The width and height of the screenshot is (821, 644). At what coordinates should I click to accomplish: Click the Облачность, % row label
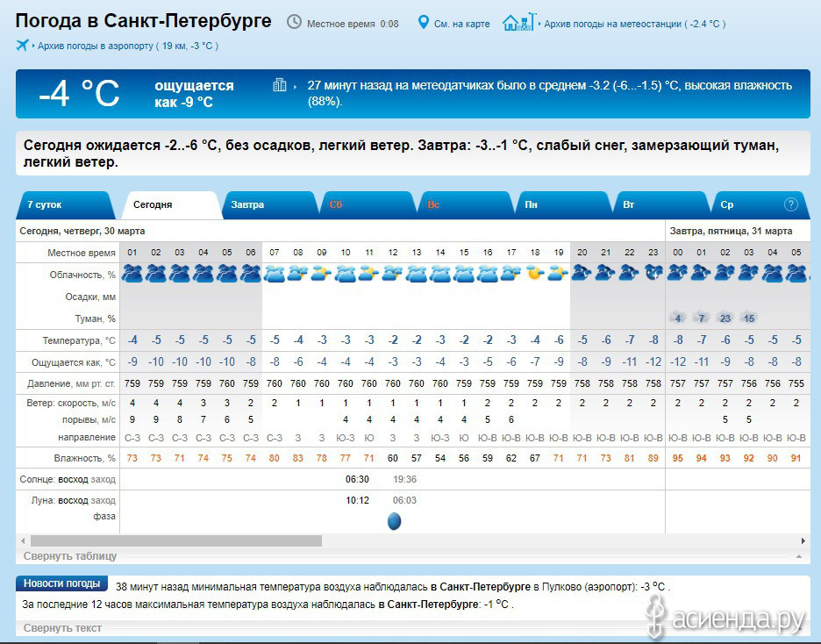(x=82, y=275)
